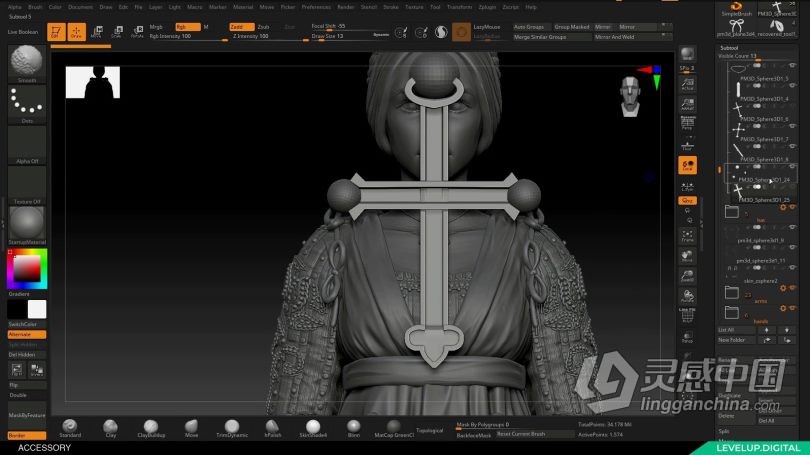Click MaskByFeature button
Viewport: 810px width, 455px height.
tap(27, 415)
